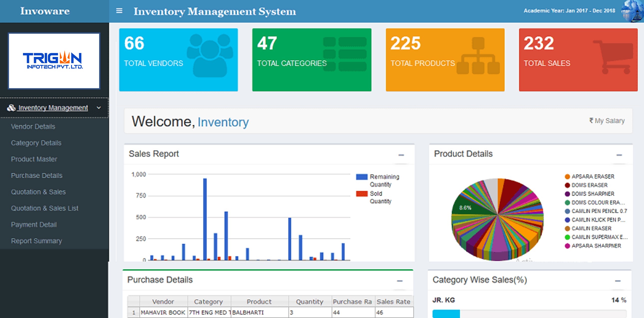
Task: Open Category Details in the sidebar
Action: 36,143
